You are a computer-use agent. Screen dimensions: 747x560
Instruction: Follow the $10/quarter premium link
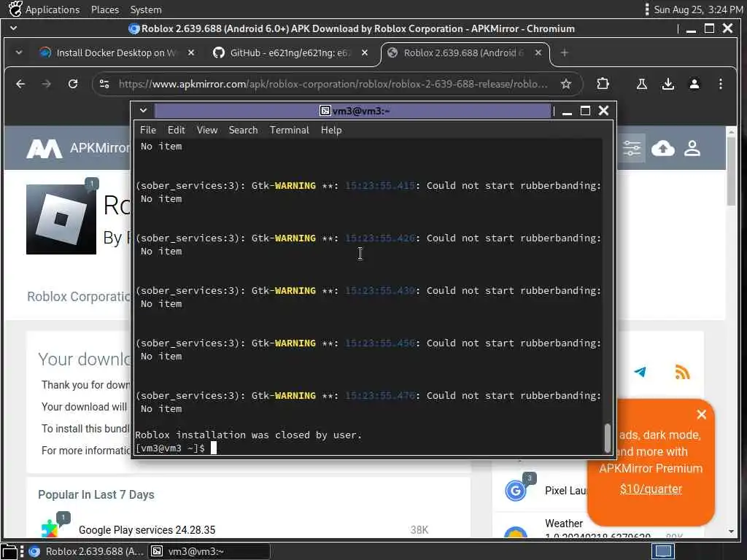coord(651,489)
